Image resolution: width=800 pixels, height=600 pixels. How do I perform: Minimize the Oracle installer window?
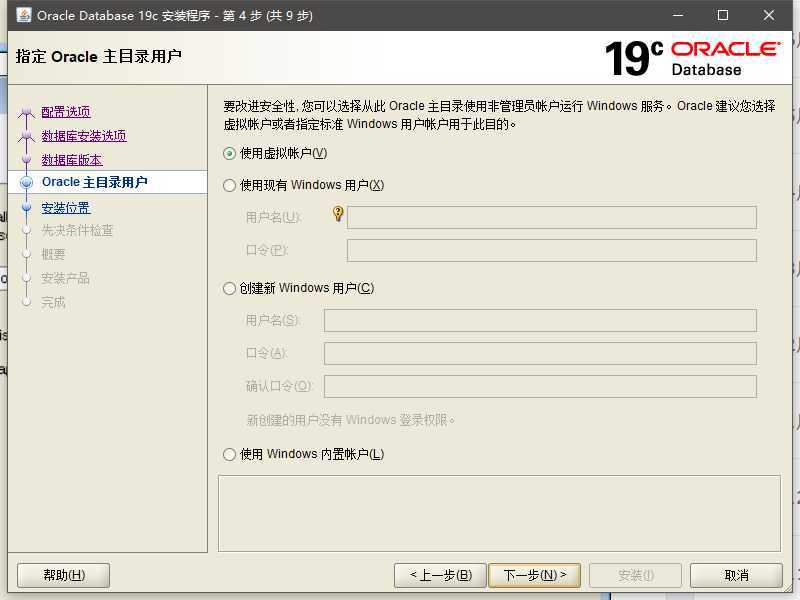tap(678, 15)
